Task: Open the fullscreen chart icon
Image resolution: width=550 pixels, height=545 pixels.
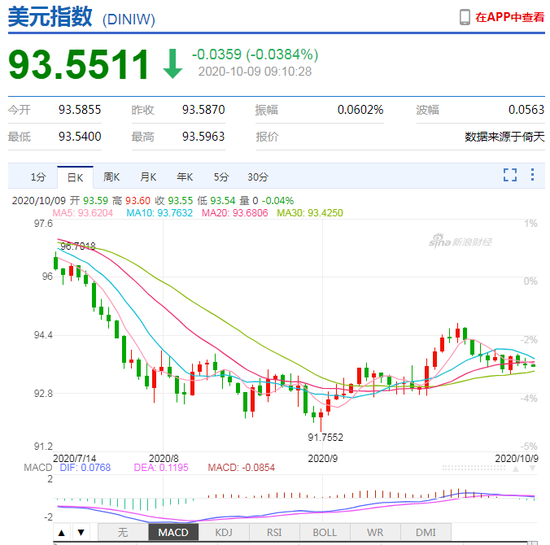Action: 510,175
